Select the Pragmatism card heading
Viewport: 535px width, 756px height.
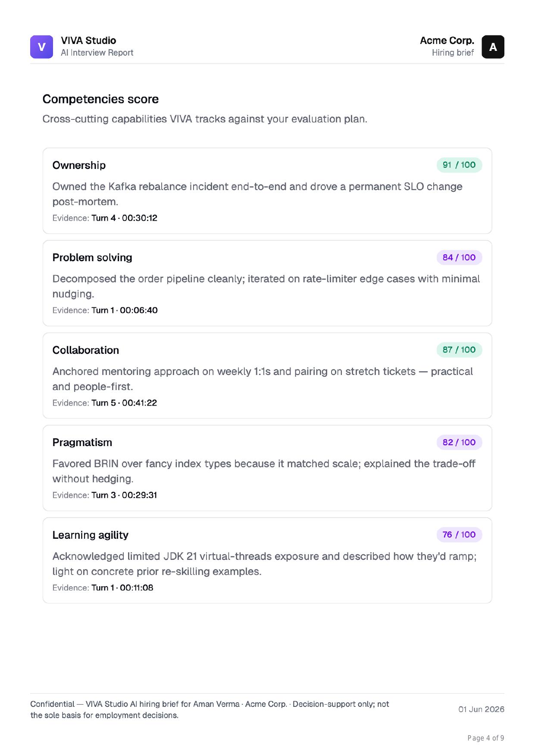[x=82, y=442]
